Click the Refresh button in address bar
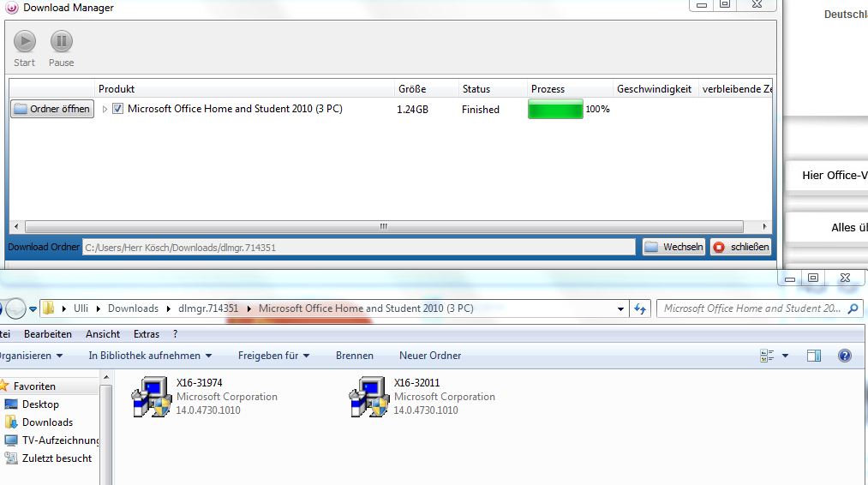This screenshot has width=868, height=485. point(640,309)
